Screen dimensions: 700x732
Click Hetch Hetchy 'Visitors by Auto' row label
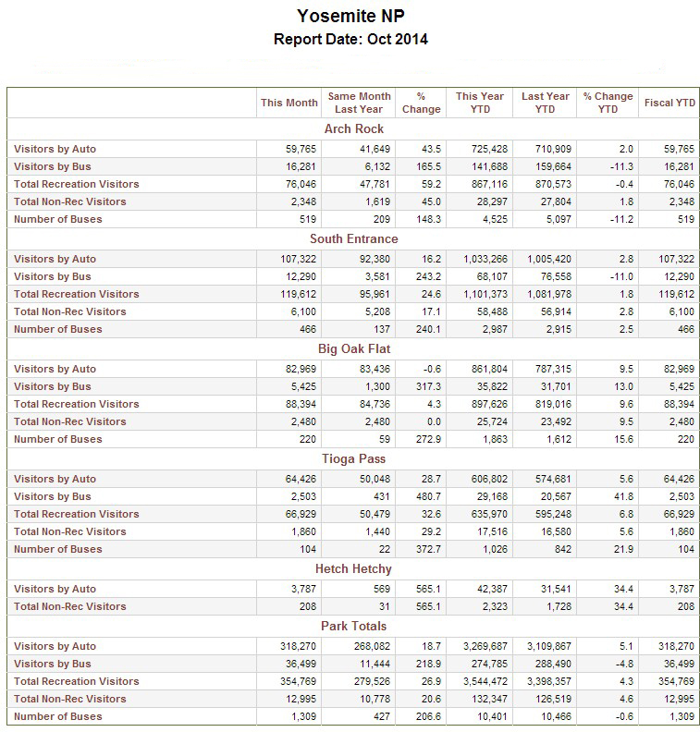point(55,589)
